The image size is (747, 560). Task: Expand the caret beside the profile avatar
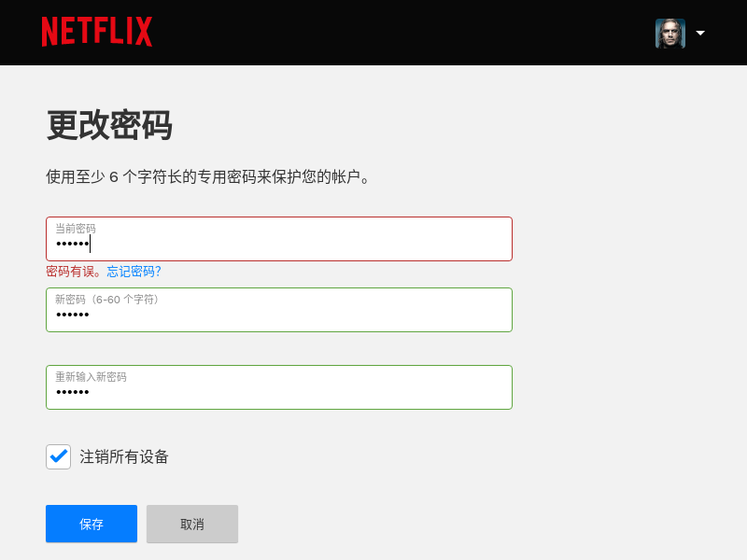point(700,33)
